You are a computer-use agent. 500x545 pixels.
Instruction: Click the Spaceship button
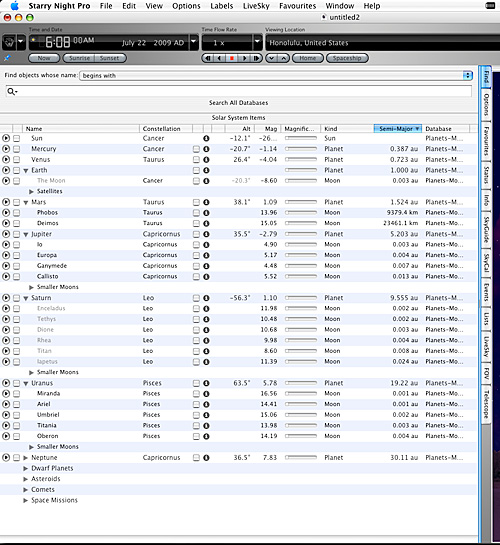click(347, 58)
